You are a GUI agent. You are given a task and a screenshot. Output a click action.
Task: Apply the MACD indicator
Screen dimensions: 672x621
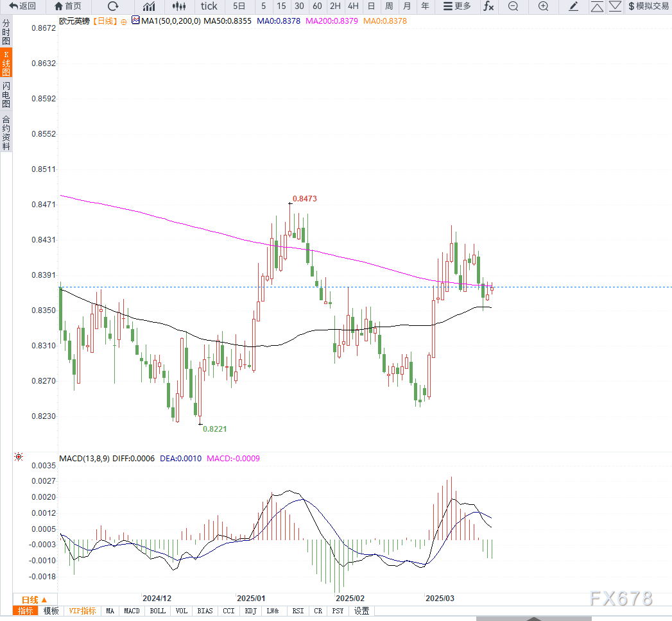[x=132, y=611]
